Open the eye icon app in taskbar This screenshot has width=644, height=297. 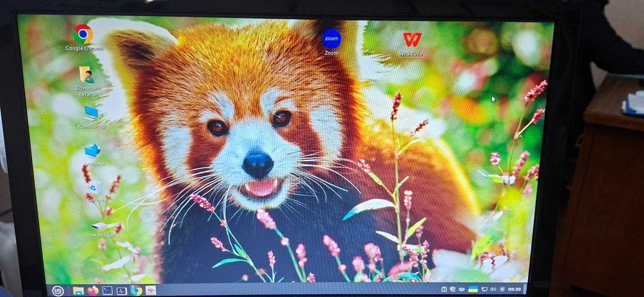point(151,291)
